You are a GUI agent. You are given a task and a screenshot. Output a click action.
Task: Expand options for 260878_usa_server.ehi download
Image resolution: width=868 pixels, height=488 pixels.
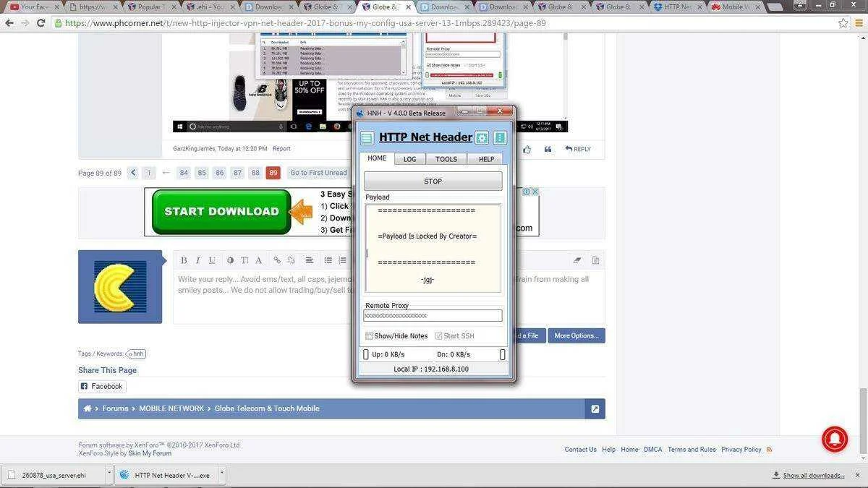coord(109,475)
